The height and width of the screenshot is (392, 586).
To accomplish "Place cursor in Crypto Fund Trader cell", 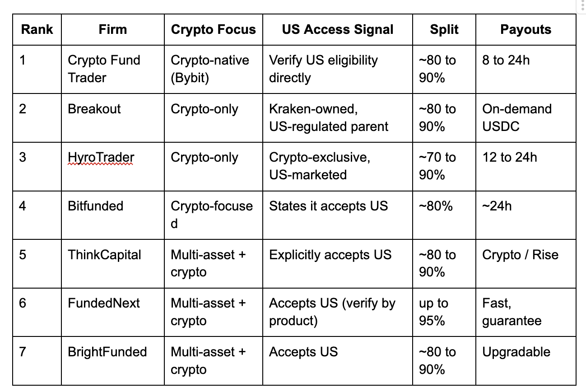I will click(x=113, y=70).
